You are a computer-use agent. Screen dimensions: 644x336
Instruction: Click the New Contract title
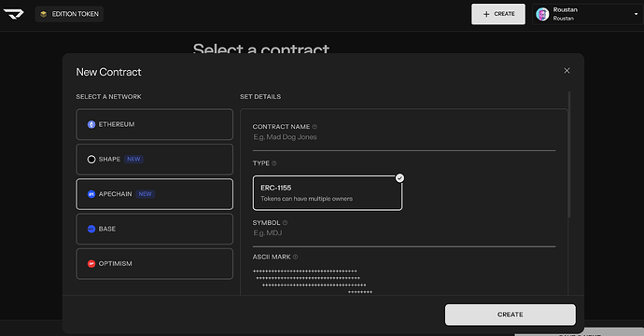pyautogui.click(x=109, y=72)
